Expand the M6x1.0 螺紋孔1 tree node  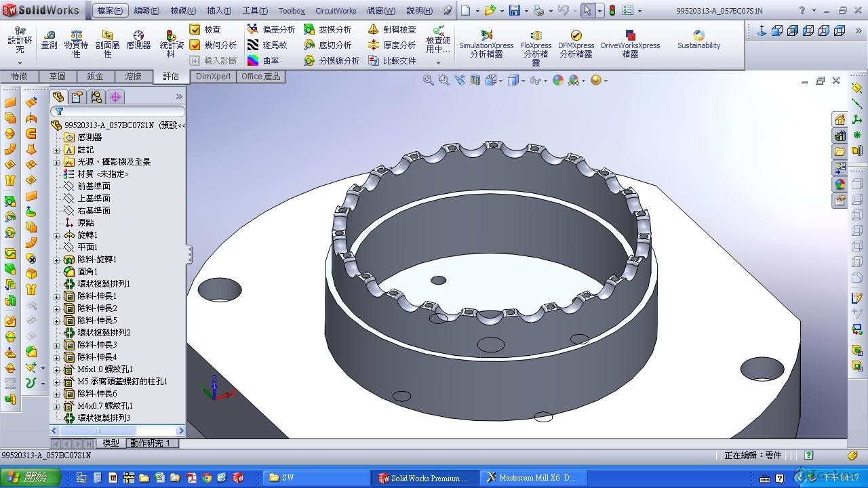click(57, 369)
